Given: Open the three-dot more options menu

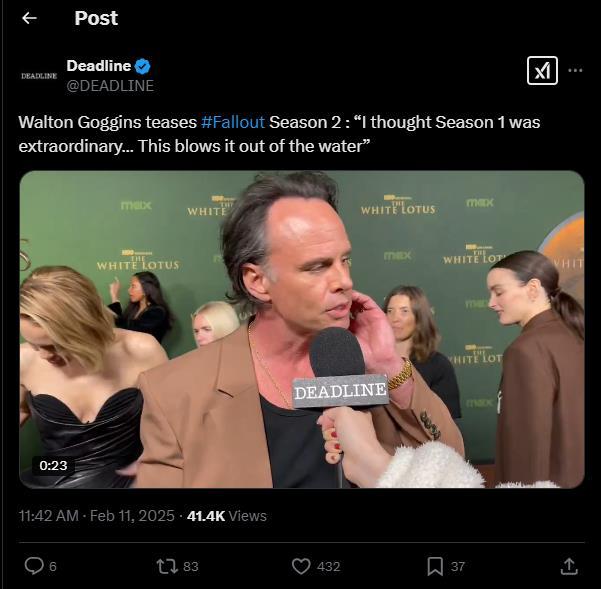Looking at the screenshot, I should click(575, 70).
